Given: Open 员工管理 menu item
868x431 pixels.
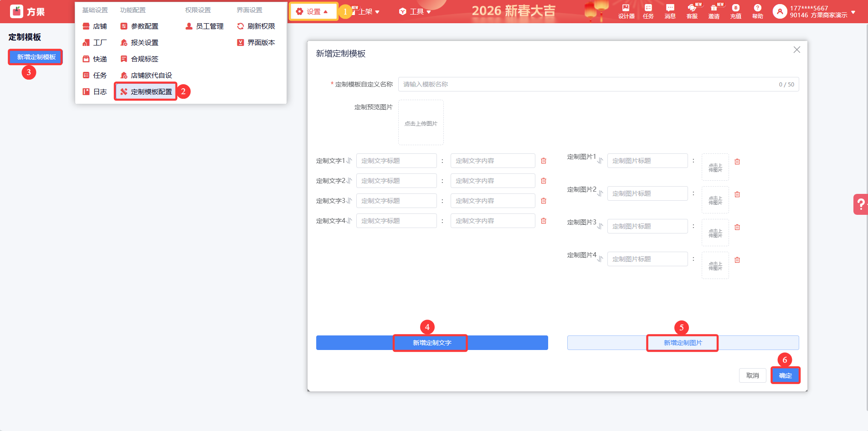Looking at the screenshot, I should (205, 26).
